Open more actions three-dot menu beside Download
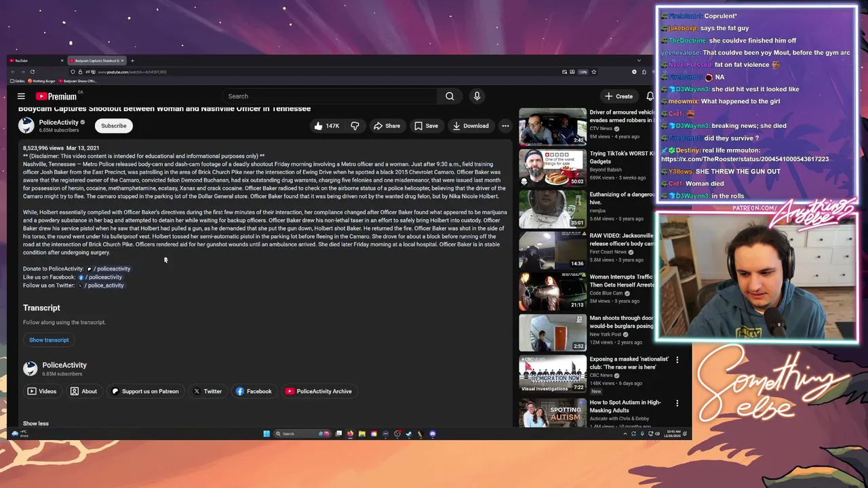The height and width of the screenshot is (488, 868). pyautogui.click(x=505, y=125)
